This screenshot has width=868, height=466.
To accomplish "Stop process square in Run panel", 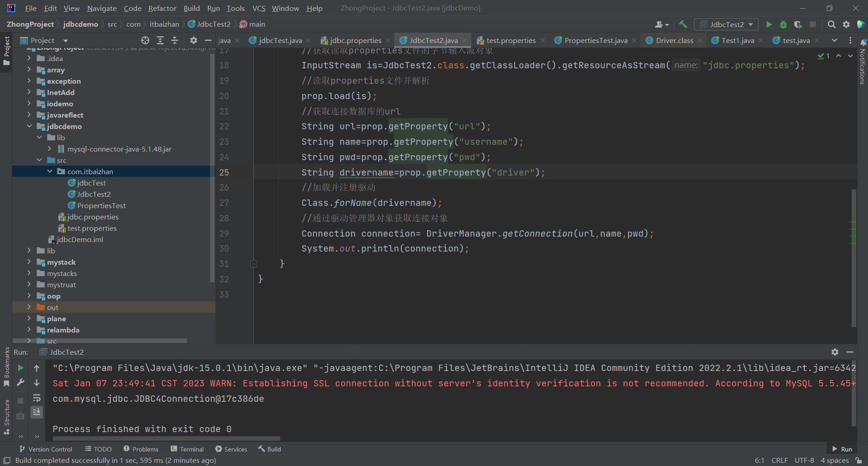I will (x=20, y=401).
